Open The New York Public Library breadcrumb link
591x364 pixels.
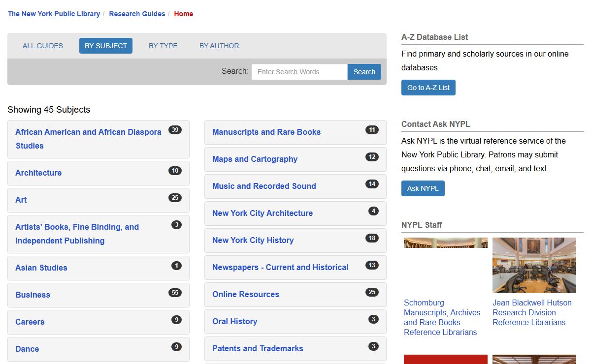(x=54, y=14)
